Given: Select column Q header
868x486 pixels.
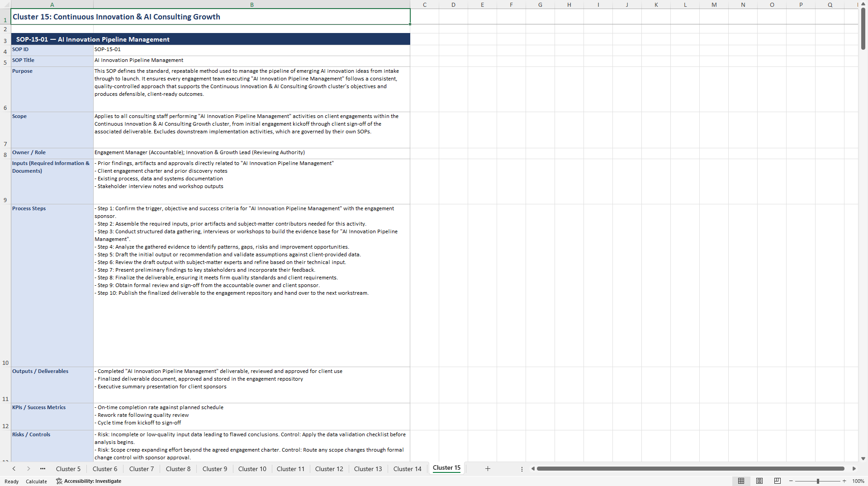Looking at the screenshot, I should click(x=830, y=5).
